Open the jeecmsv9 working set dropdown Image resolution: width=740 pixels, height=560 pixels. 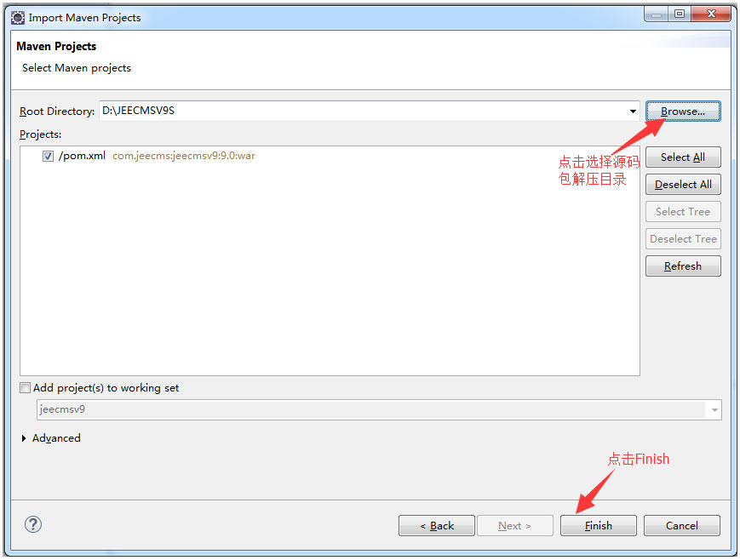point(713,410)
